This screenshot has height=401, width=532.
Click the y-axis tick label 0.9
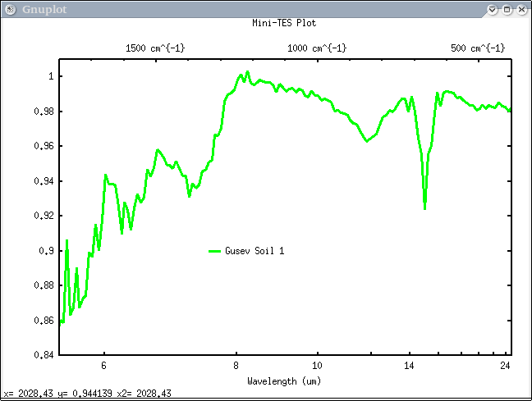pos(46,251)
